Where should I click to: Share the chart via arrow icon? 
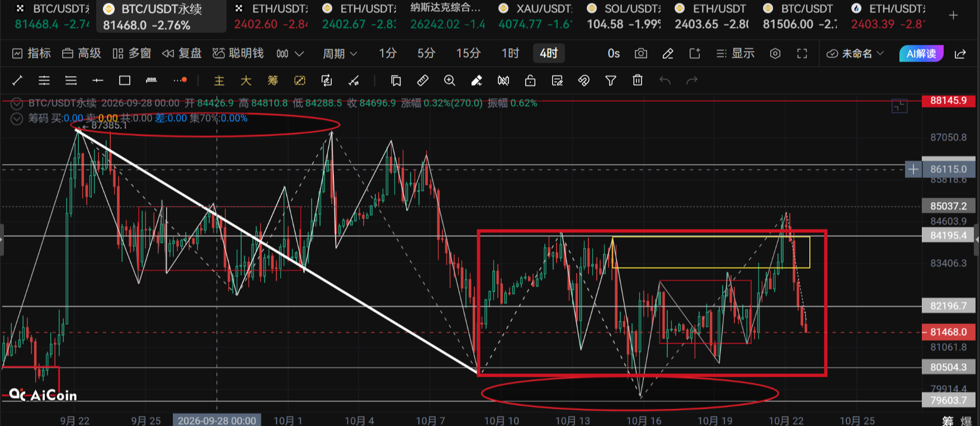[960, 53]
